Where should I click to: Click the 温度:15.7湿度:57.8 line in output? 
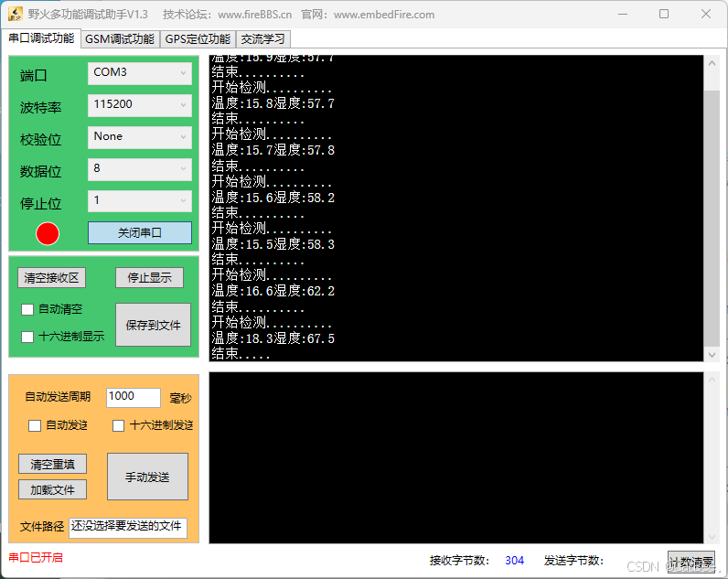[x=273, y=150]
